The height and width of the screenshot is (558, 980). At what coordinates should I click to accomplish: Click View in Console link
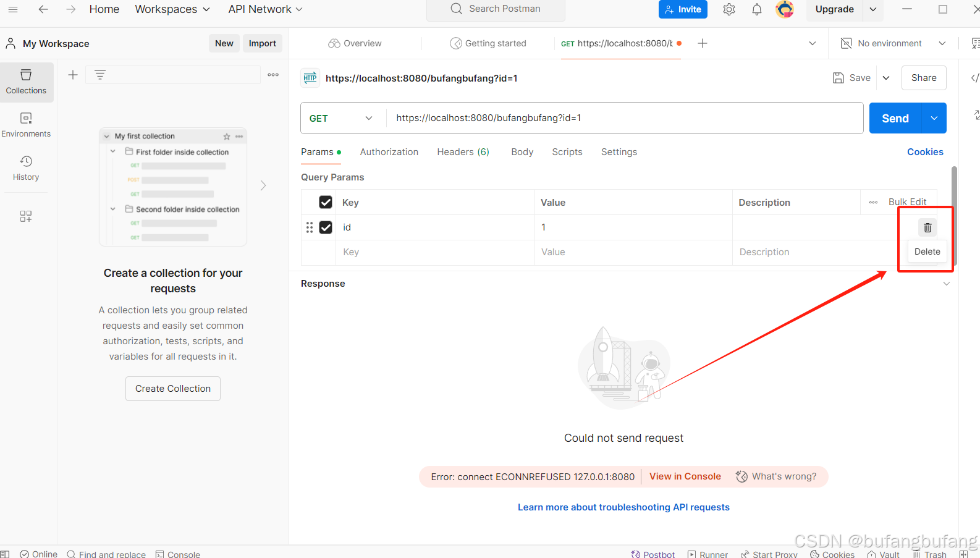[x=685, y=476]
